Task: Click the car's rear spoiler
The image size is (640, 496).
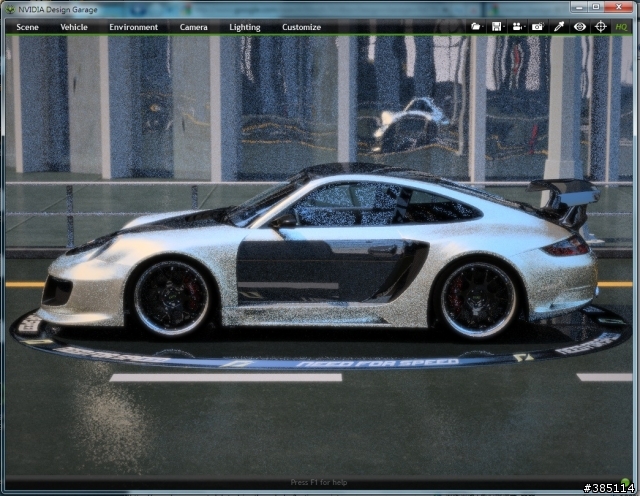Action: 563,200
